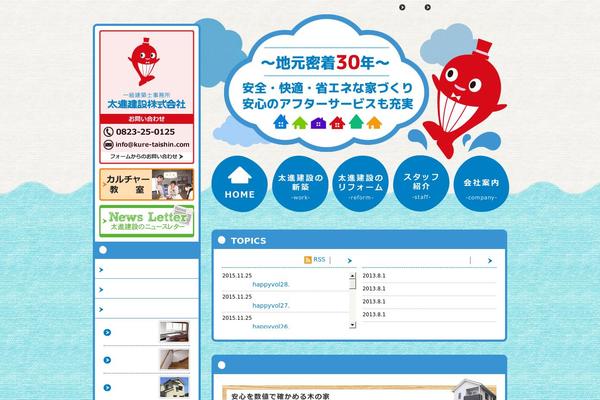Click the orange house icon in the cloud banner

tap(374, 123)
